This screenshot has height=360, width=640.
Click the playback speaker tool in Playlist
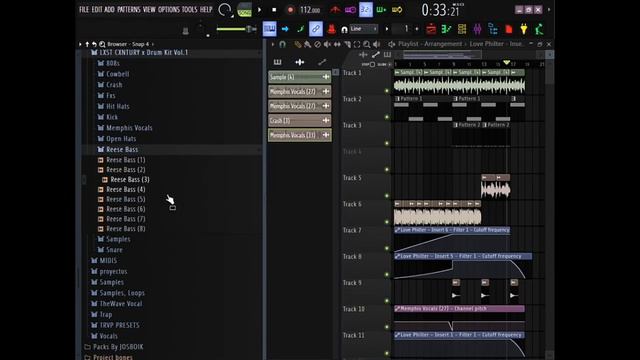click(x=376, y=44)
